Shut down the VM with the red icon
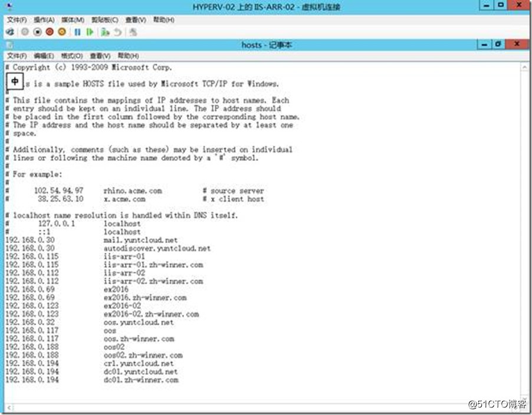 point(50,32)
